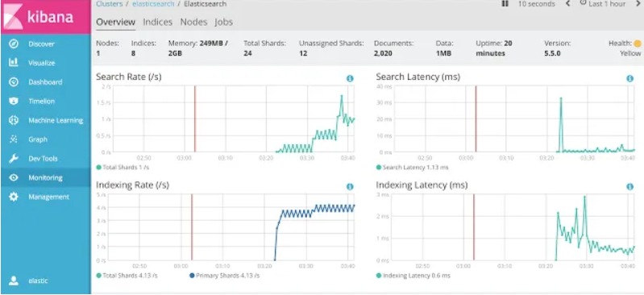Click the Monitoring eye icon

[14, 177]
